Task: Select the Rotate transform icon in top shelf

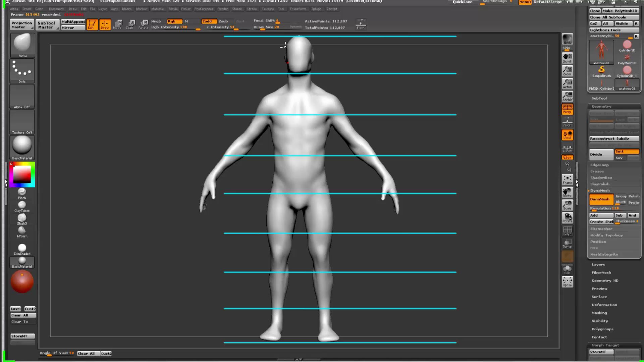Action: pos(144,24)
